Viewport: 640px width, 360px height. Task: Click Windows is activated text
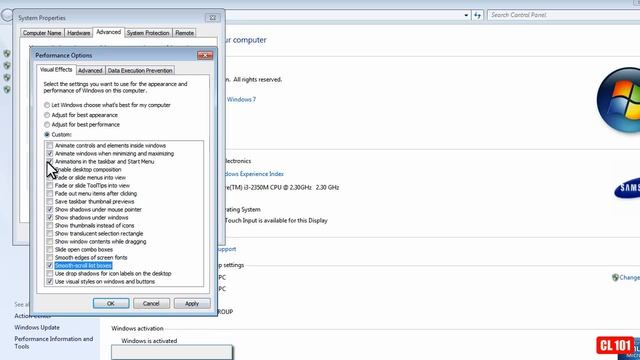(x=149, y=341)
